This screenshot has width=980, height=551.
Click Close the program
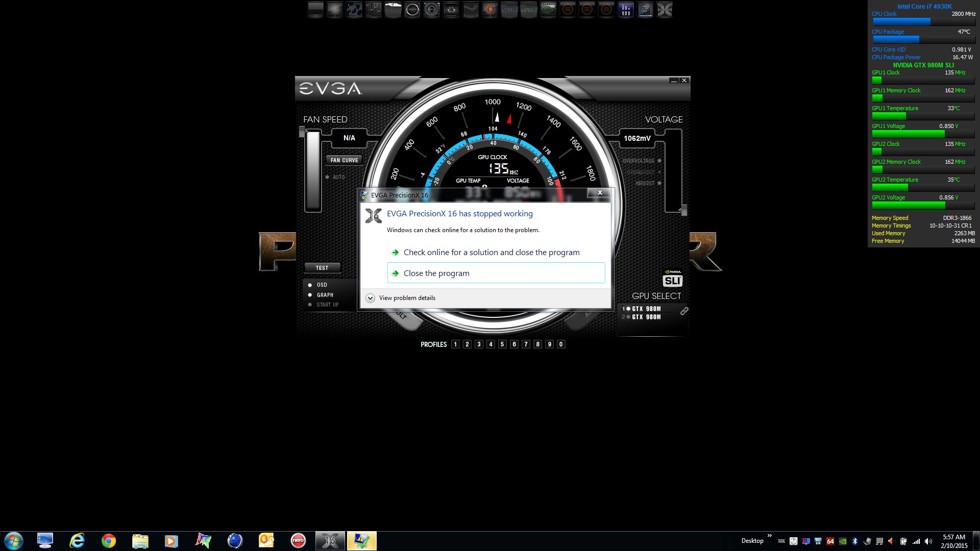point(496,273)
